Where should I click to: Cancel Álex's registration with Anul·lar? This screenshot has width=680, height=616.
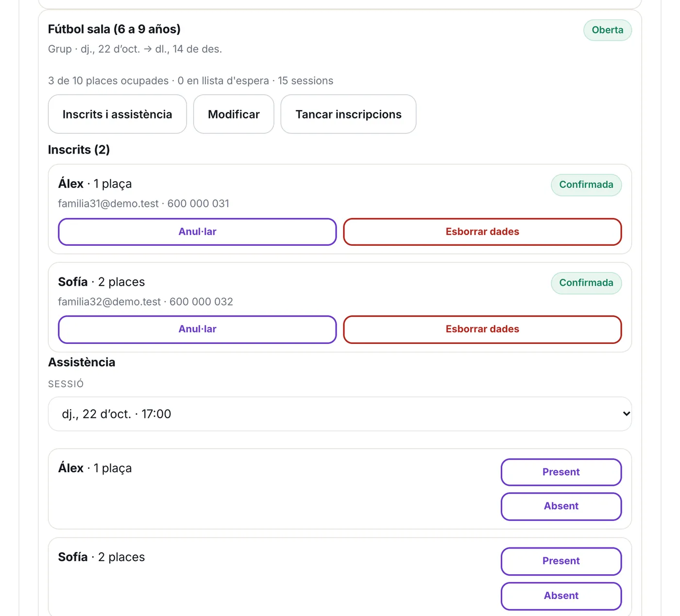[197, 232]
